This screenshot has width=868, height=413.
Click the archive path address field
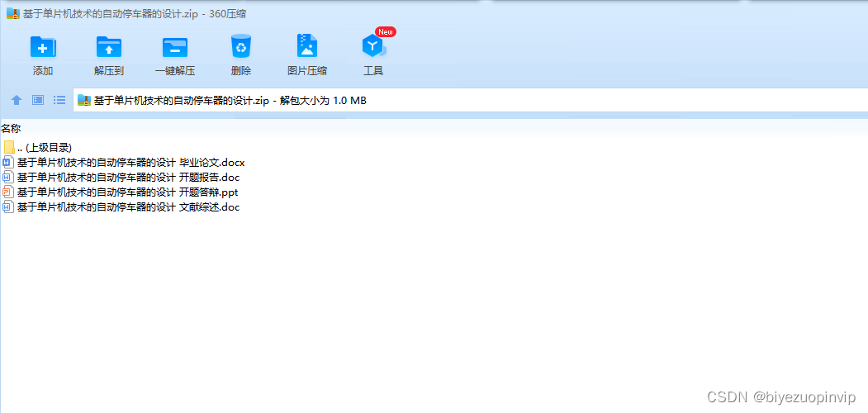(x=471, y=100)
